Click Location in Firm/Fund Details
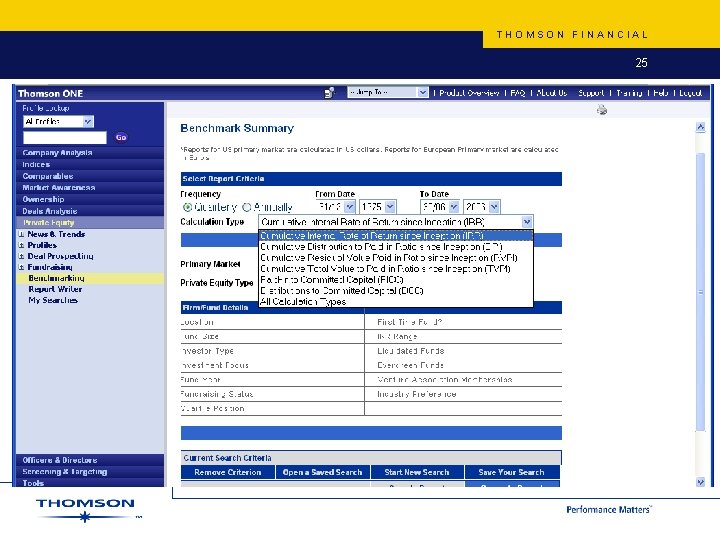Screen dimensions: 720x540 click(197, 322)
